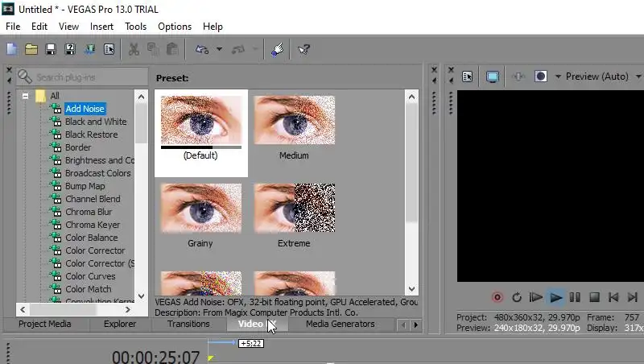Image resolution: width=644 pixels, height=364 pixels.
Task: Select the Black and White plug-in
Action: pyautogui.click(x=96, y=122)
